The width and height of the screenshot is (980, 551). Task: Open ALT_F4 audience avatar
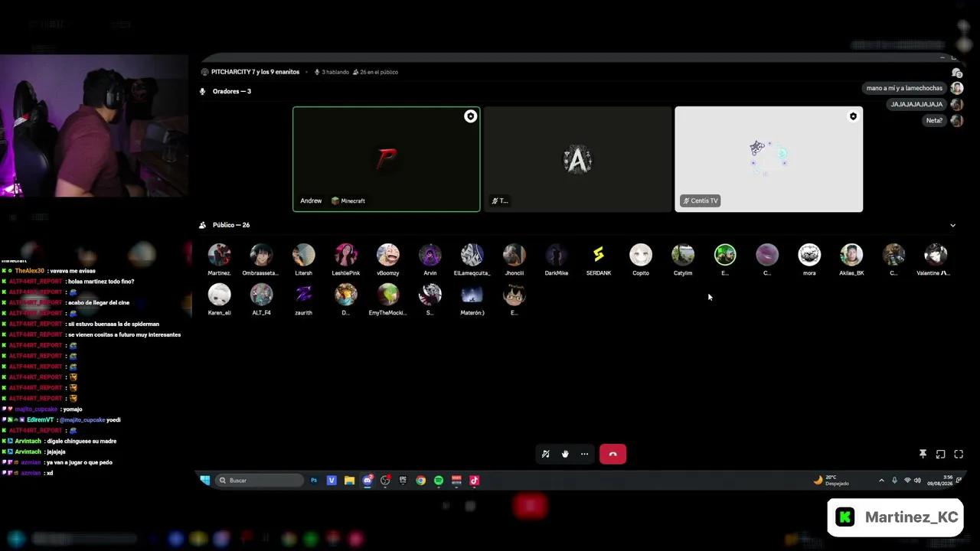(x=261, y=295)
